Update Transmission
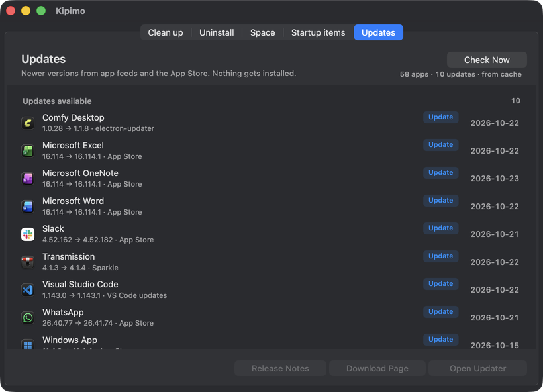 (x=440, y=256)
